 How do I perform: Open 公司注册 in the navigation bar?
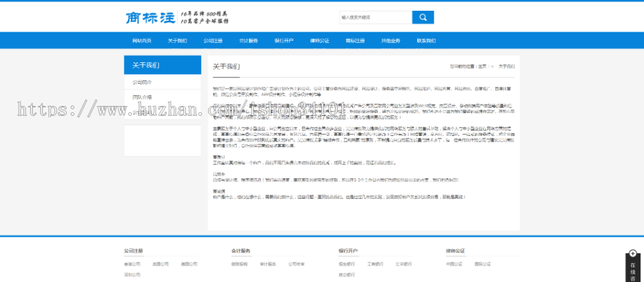(x=213, y=41)
